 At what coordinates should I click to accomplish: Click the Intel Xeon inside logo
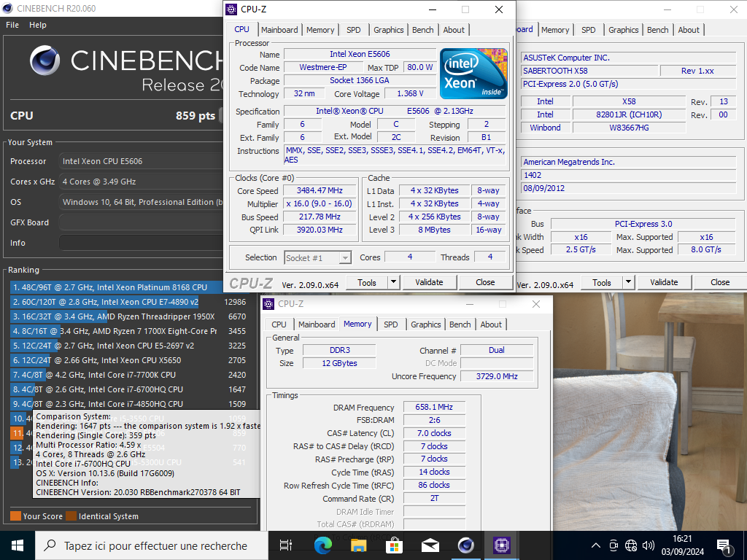pyautogui.click(x=473, y=74)
